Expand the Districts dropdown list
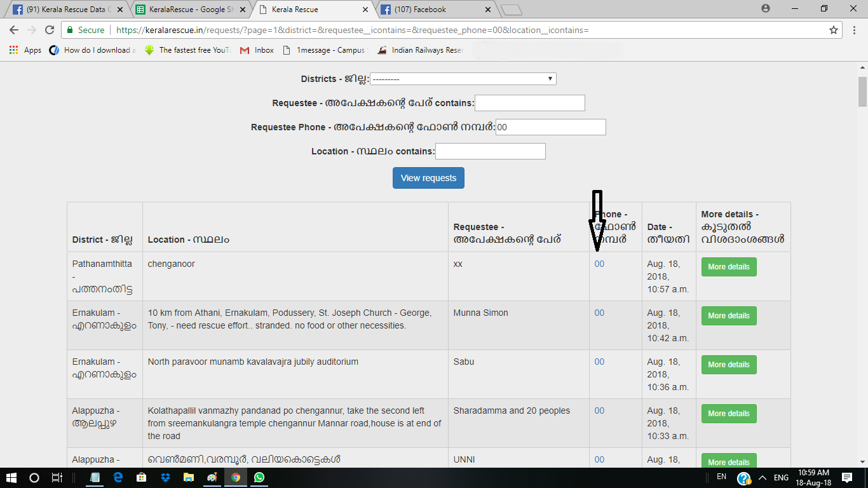 point(463,79)
